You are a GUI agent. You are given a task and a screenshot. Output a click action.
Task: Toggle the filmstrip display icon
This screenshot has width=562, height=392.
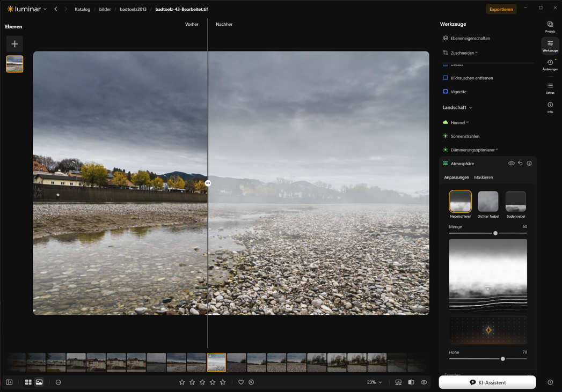(398, 382)
